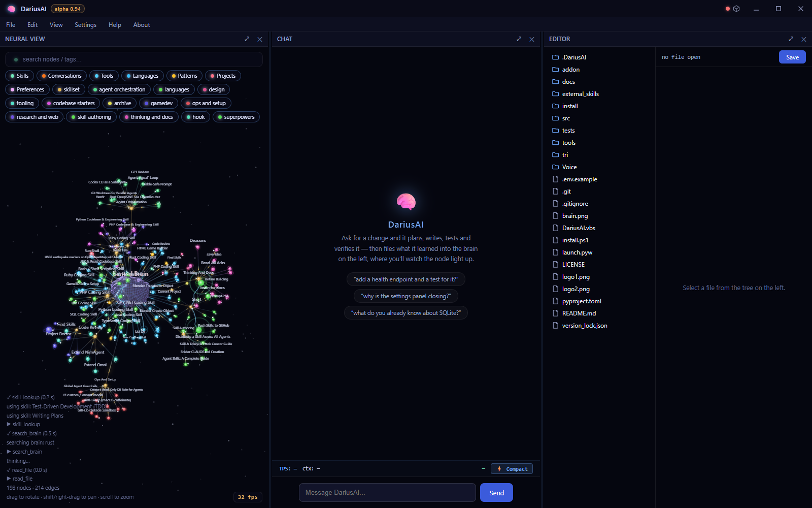Open the View menu
The width and height of the screenshot is (812, 508).
coord(56,25)
